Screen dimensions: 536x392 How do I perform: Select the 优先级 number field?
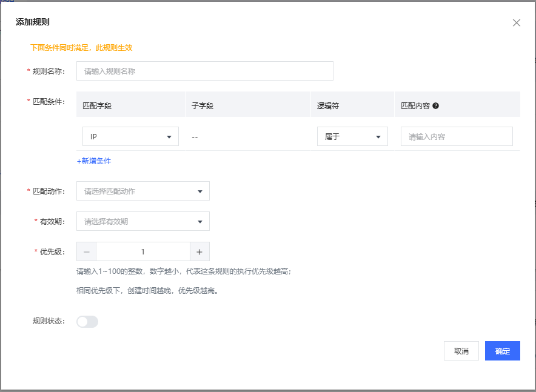(143, 252)
